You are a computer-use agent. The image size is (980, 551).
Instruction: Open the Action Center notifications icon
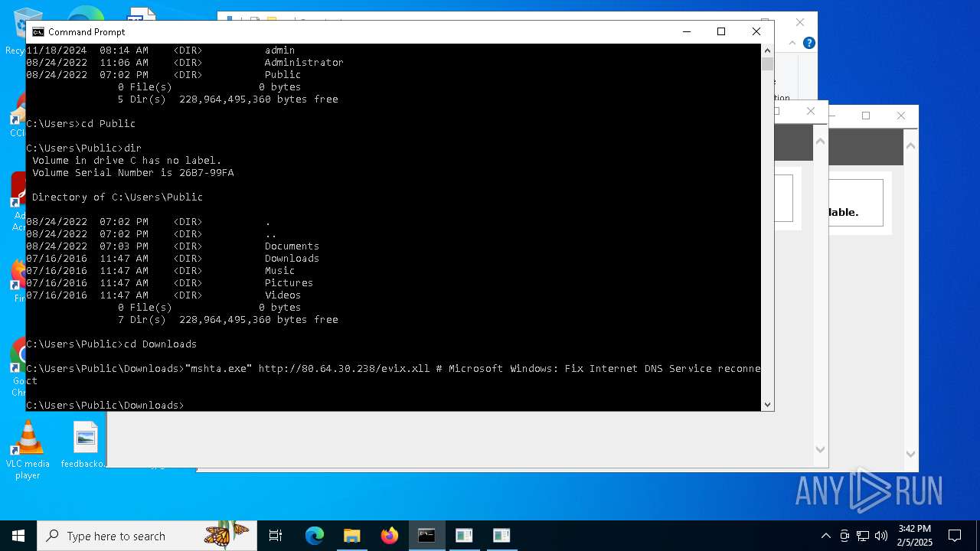(x=955, y=536)
